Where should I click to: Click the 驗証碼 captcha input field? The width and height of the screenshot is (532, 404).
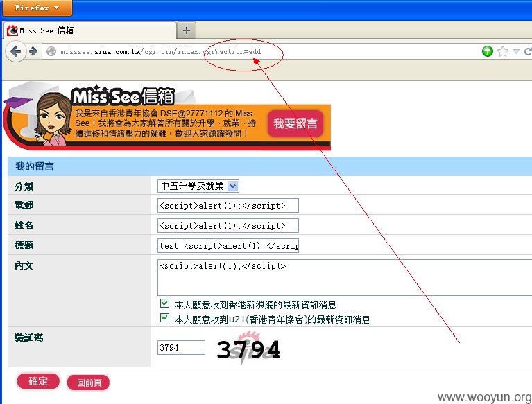[x=181, y=347]
